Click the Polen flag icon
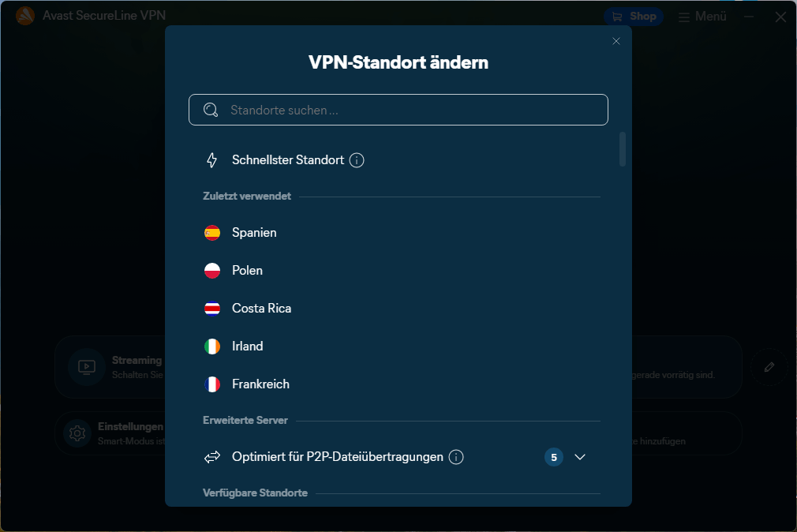 212,270
